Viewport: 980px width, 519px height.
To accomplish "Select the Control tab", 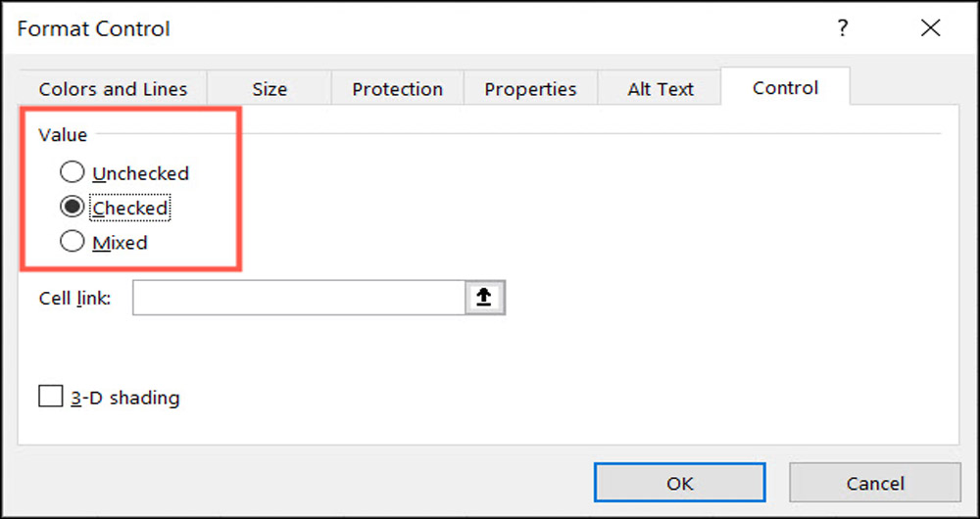I will click(x=785, y=88).
